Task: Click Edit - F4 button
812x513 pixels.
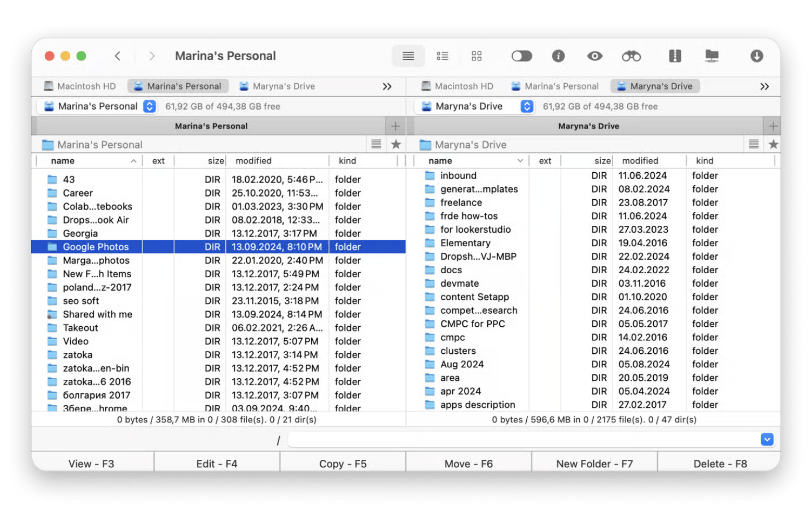Action: point(217,464)
